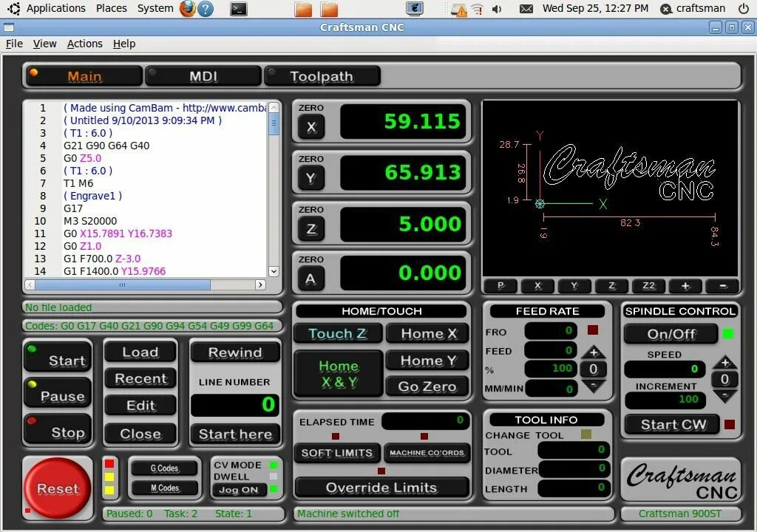This screenshot has width=757, height=532.
Task: Click Touch Z button
Action: click(337, 333)
